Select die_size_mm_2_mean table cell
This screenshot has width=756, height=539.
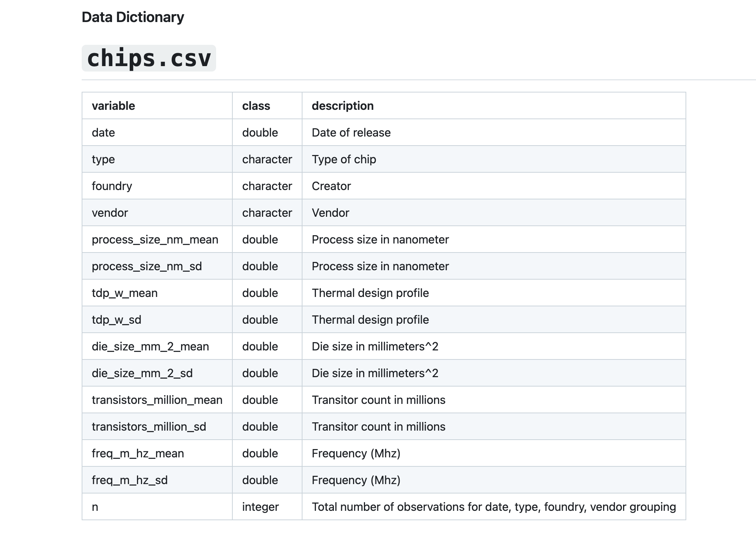coord(150,346)
